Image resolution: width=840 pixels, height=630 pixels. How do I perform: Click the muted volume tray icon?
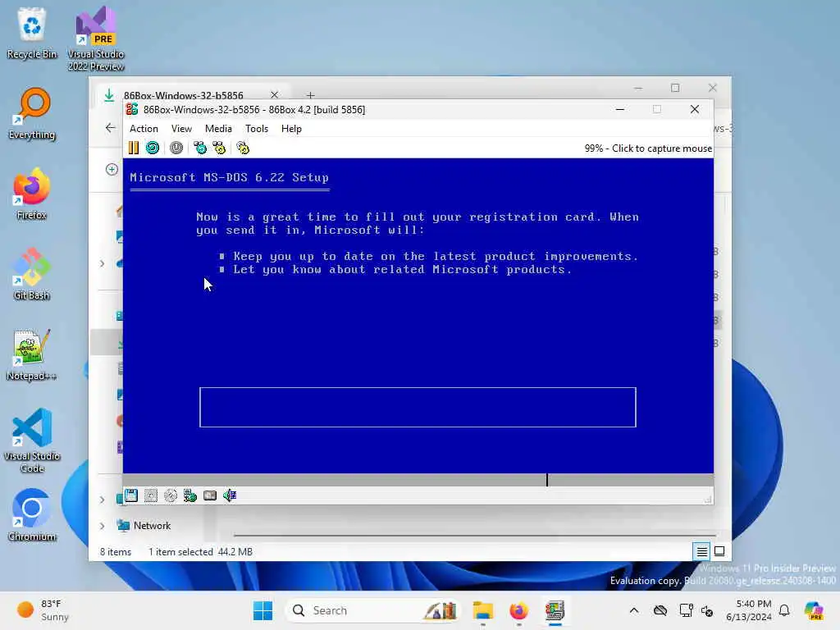(707, 610)
